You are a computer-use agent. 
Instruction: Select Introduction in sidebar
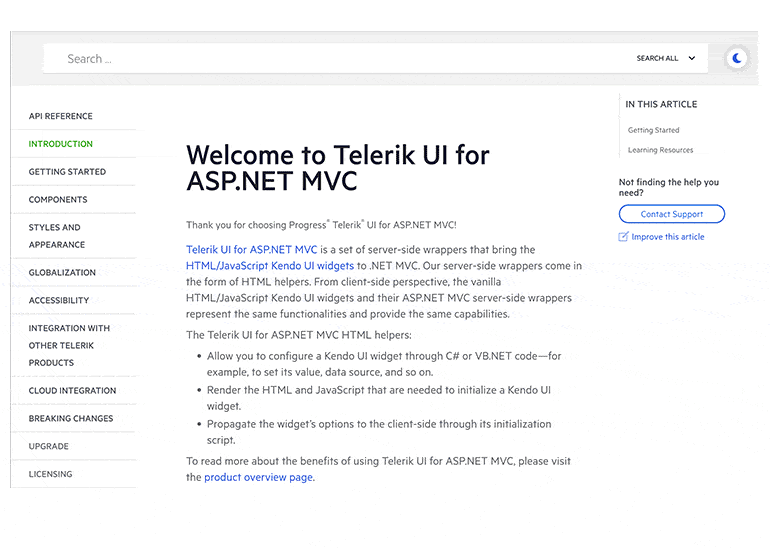(x=60, y=144)
